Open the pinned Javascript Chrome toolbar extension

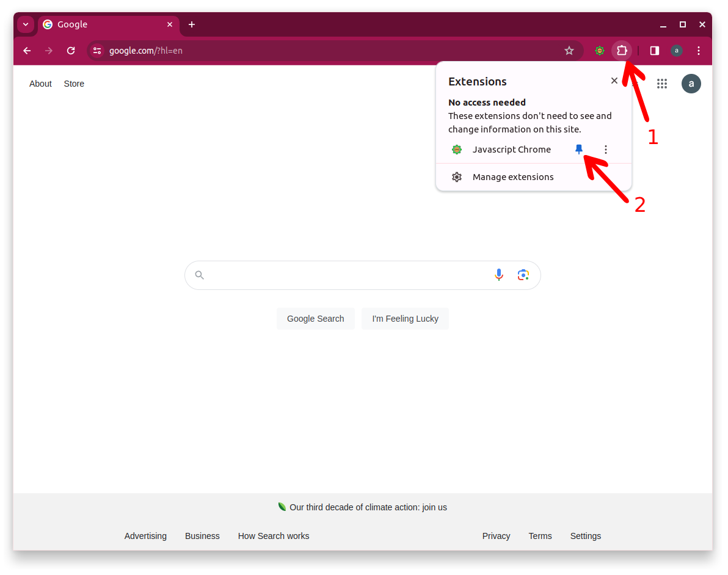click(x=600, y=51)
